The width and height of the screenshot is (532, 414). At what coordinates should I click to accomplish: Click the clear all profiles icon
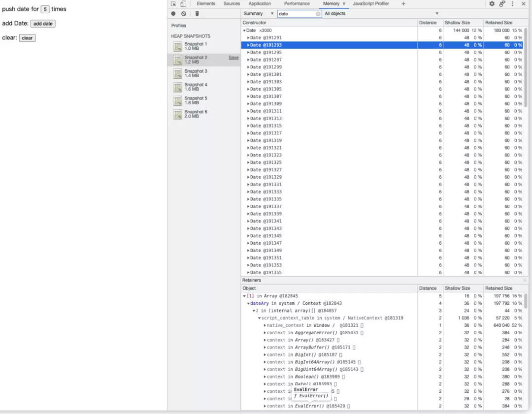tap(184, 14)
